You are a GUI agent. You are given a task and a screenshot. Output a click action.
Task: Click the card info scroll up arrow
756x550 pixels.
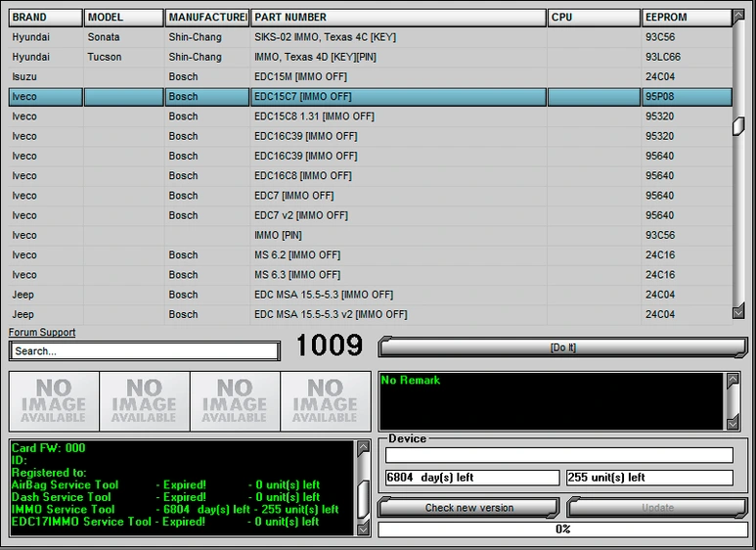[x=363, y=447]
